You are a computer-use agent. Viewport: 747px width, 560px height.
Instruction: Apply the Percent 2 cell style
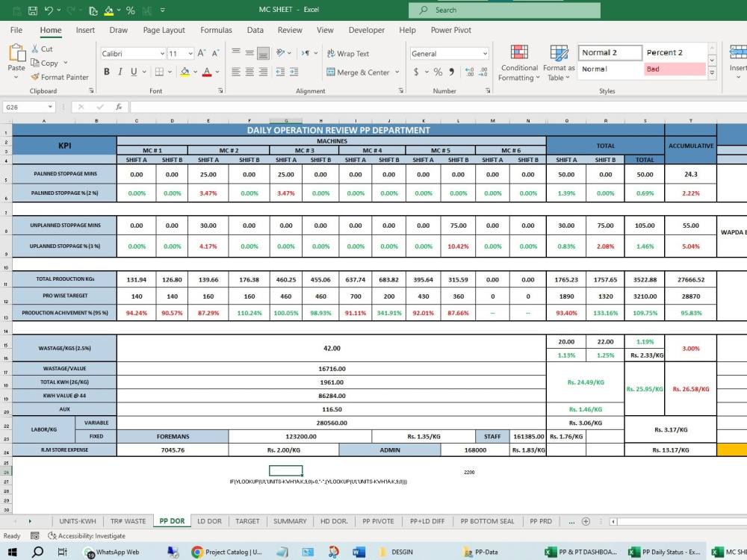point(674,52)
